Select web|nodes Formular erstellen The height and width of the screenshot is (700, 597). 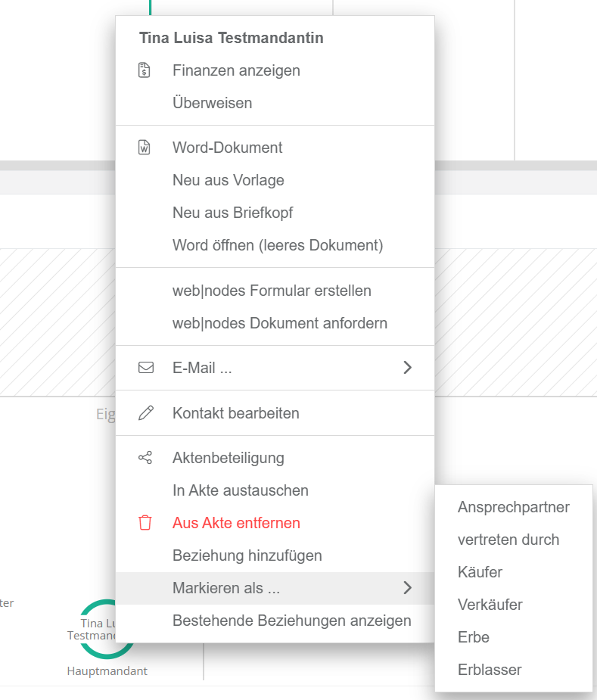coord(272,291)
